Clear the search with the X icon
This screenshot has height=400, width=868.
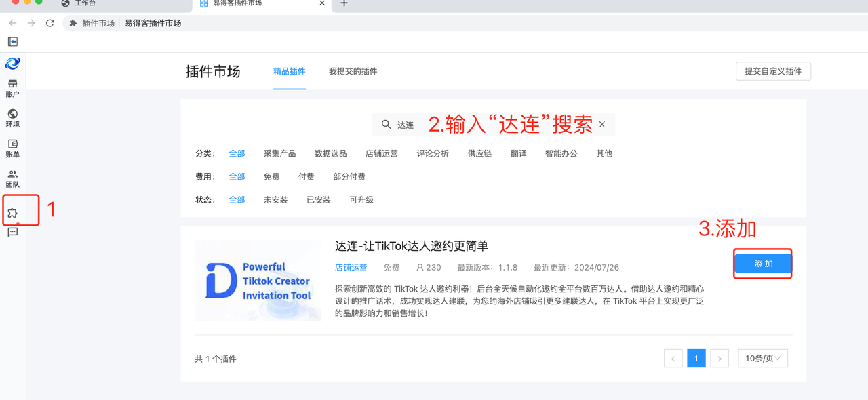click(x=601, y=125)
